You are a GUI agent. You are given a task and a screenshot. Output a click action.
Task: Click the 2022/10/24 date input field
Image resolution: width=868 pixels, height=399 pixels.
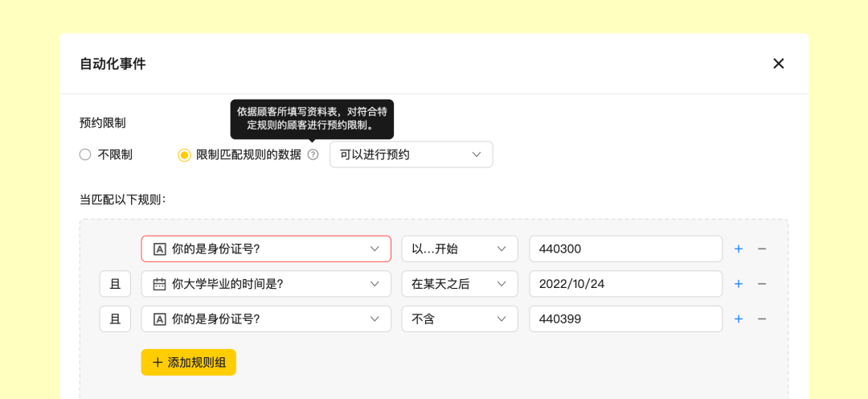click(625, 284)
